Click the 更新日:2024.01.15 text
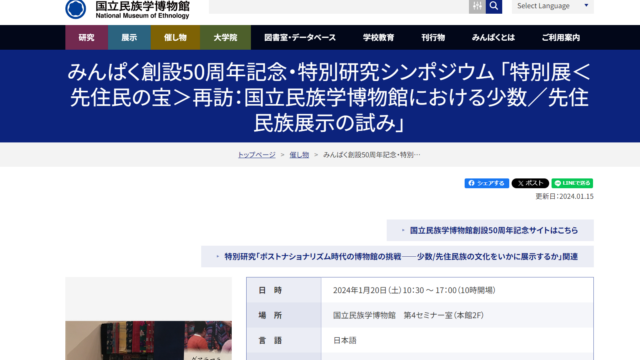Image resolution: width=640 pixels, height=360 pixels. pos(564,196)
